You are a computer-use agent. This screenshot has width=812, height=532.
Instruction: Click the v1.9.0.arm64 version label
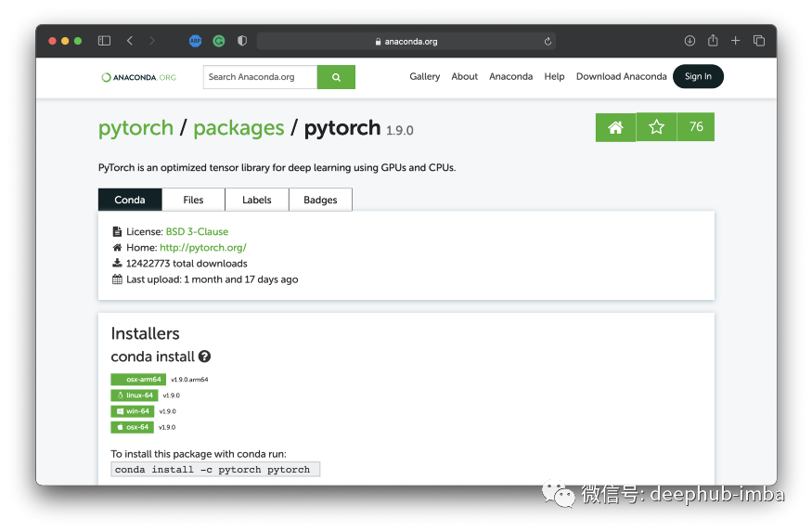click(189, 380)
